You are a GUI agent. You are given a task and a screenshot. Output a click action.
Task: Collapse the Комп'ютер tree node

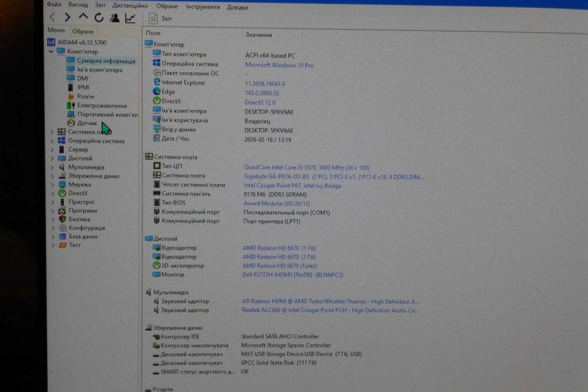point(51,51)
